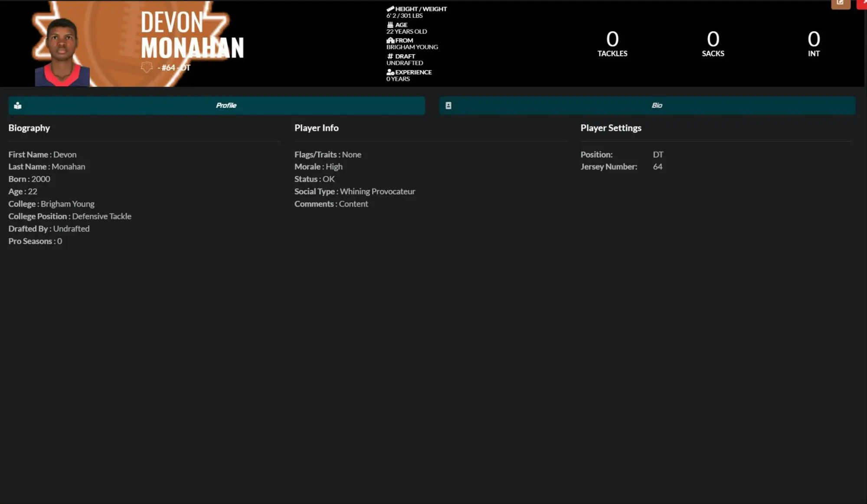Viewport: 867px width, 504px height.
Task: Click 'College : Brigham Young' row
Action: (x=51, y=204)
